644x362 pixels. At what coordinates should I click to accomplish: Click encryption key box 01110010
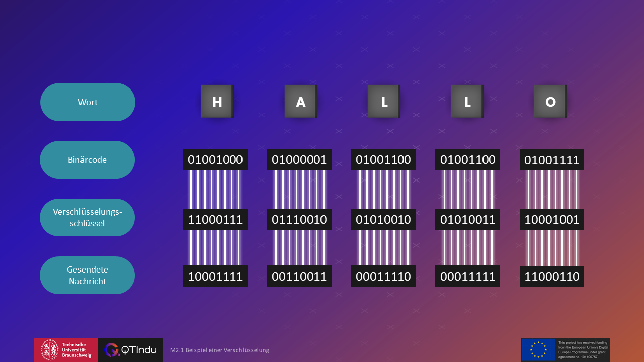point(299,219)
